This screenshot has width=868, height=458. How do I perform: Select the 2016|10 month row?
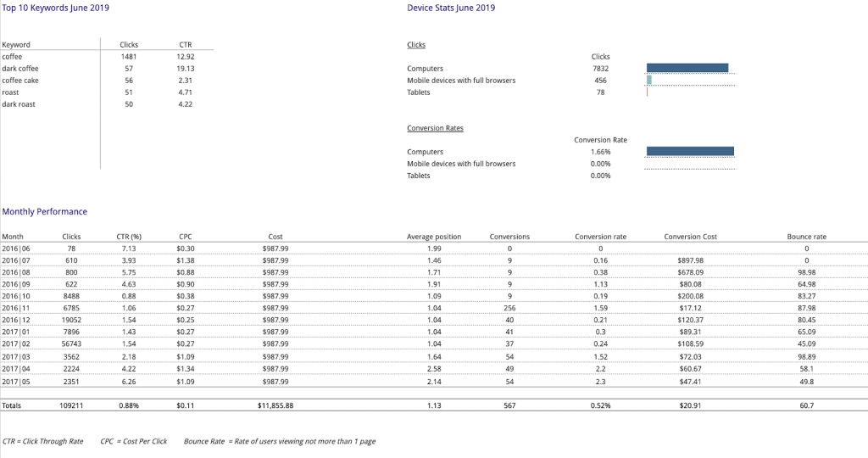pyautogui.click(x=434, y=296)
